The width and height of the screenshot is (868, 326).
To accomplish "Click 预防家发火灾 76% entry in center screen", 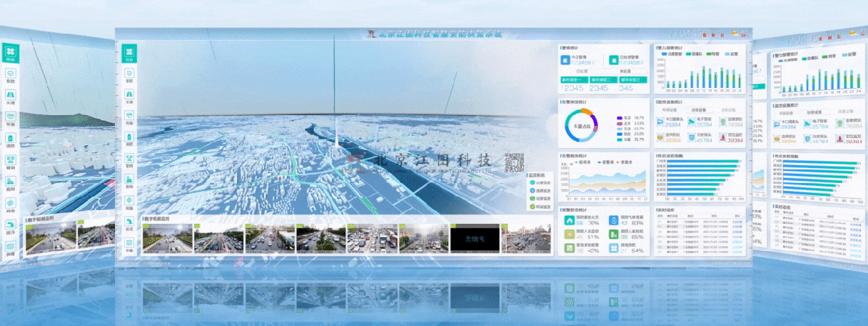I will coord(581,221).
